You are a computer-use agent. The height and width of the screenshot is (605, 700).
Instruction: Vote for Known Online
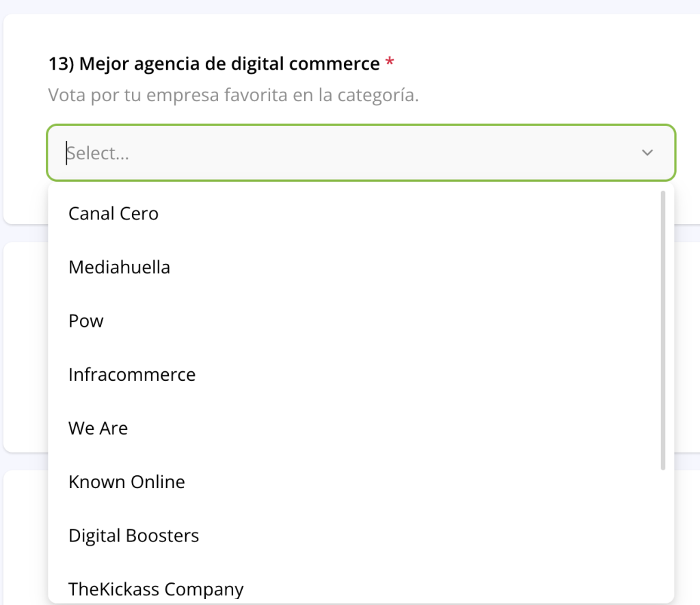pyautogui.click(x=126, y=482)
